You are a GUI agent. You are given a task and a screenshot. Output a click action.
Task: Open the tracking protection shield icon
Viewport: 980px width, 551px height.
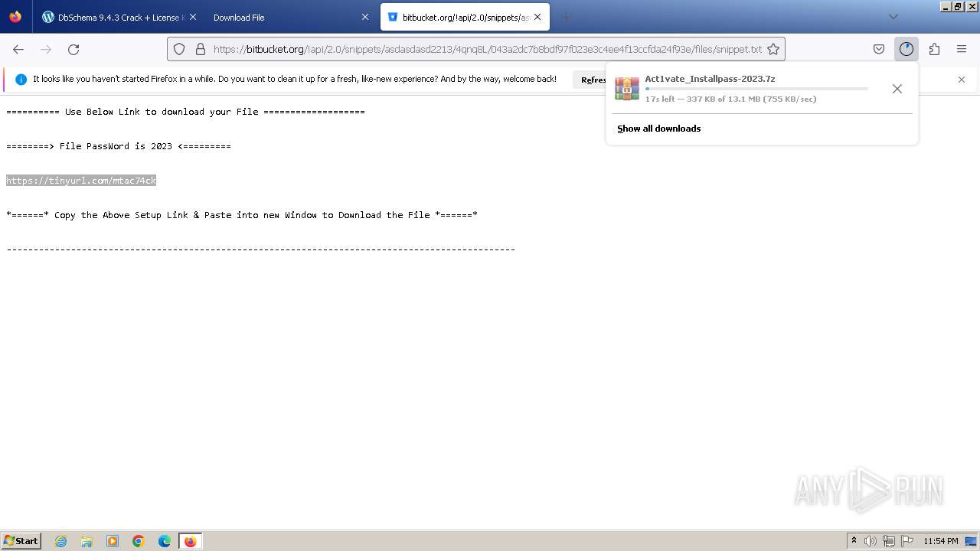point(179,49)
